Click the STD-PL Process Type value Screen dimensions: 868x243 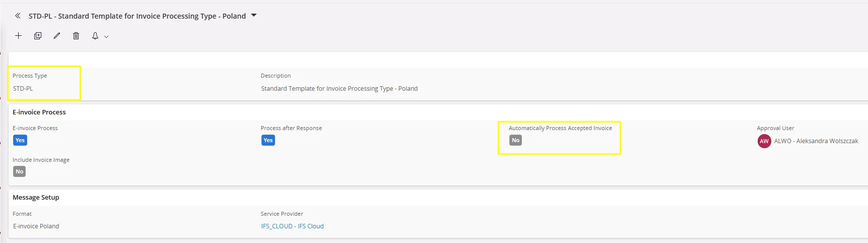point(23,88)
